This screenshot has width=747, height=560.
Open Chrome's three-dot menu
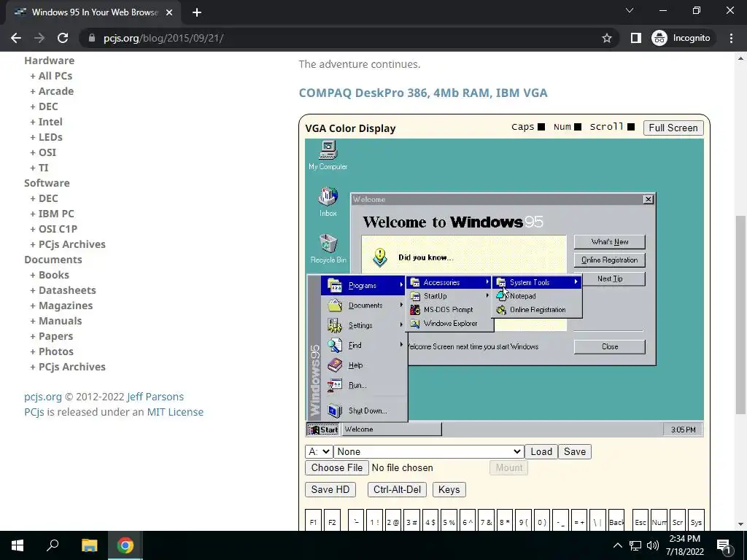coord(731,38)
